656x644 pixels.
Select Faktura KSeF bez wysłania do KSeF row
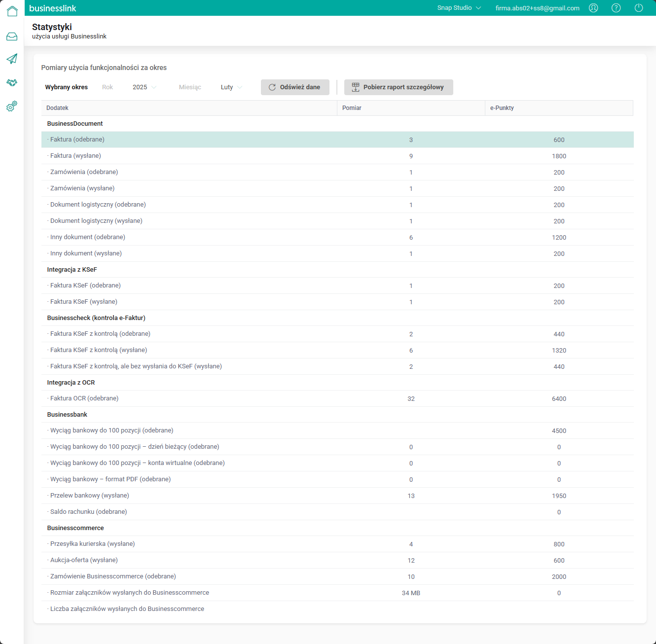point(337,366)
